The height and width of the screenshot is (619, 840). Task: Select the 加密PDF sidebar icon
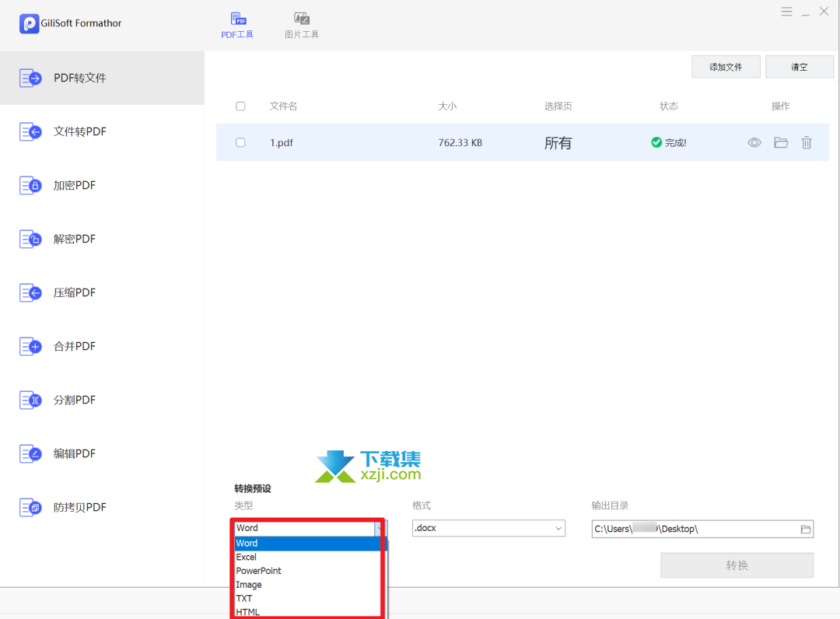30,185
